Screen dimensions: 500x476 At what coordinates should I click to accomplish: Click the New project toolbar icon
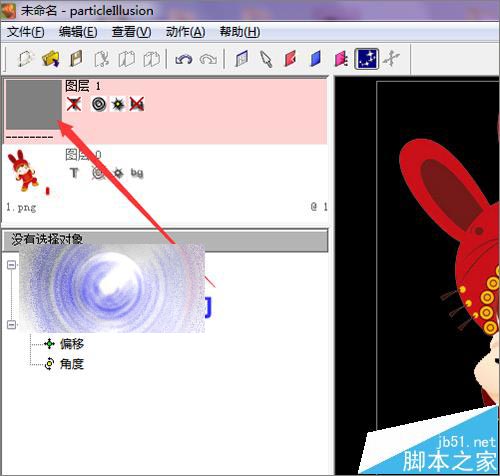(26, 59)
